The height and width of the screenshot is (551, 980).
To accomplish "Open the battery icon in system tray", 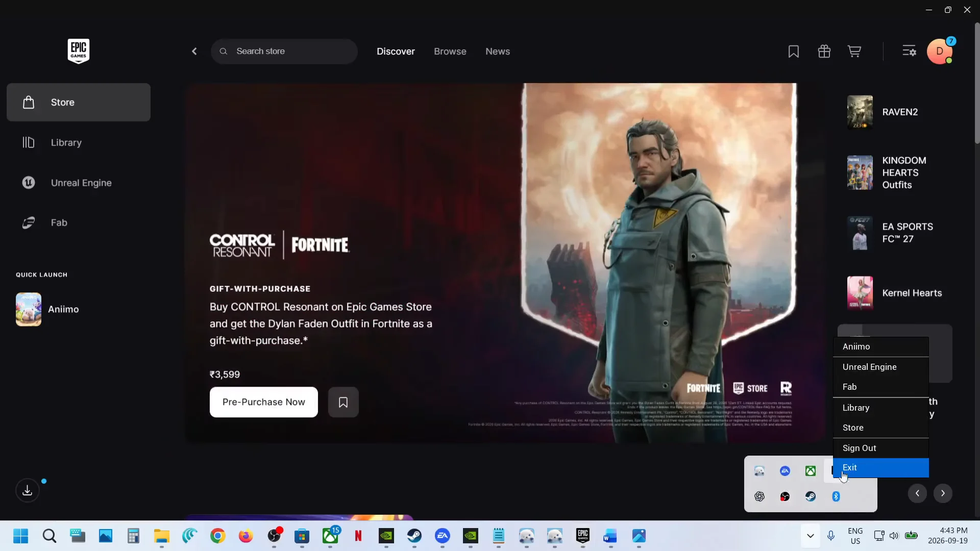I will point(911,536).
